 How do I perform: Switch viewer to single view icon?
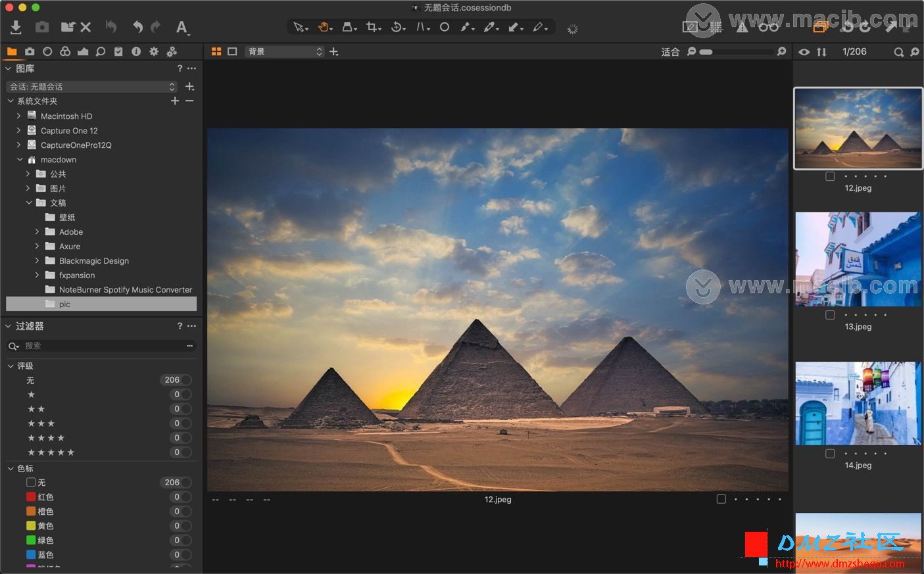pyautogui.click(x=232, y=51)
